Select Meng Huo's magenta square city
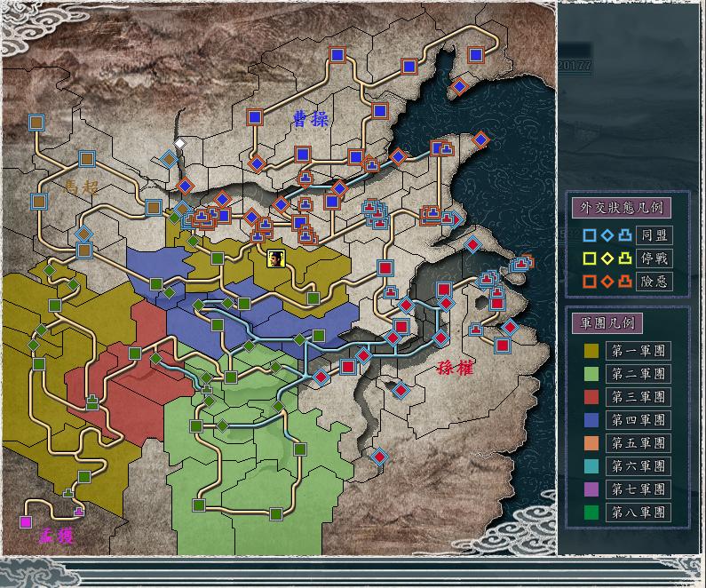The height and width of the screenshot is (588, 706). click(26, 521)
